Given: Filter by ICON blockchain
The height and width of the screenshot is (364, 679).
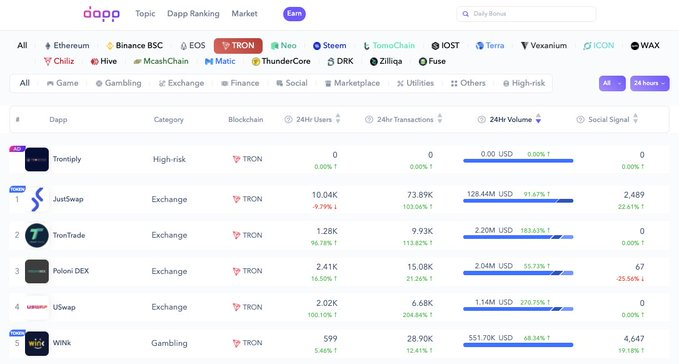Looking at the screenshot, I should [599, 45].
